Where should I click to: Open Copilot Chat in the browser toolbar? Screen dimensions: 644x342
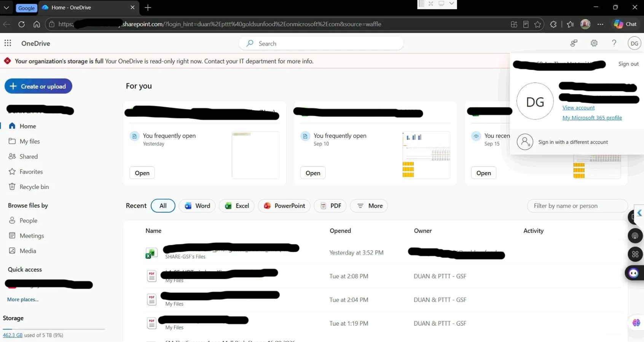tap(625, 24)
